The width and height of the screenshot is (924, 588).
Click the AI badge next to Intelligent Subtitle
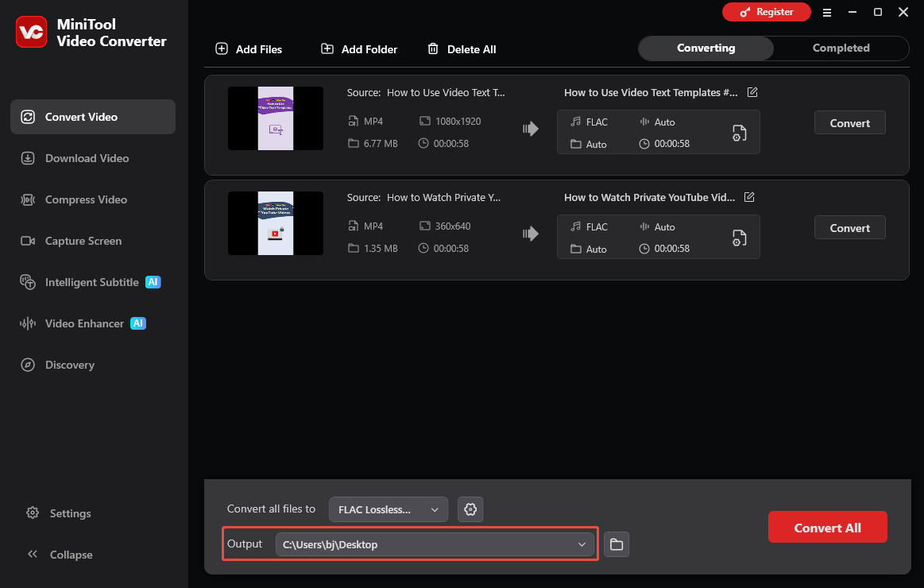point(153,281)
